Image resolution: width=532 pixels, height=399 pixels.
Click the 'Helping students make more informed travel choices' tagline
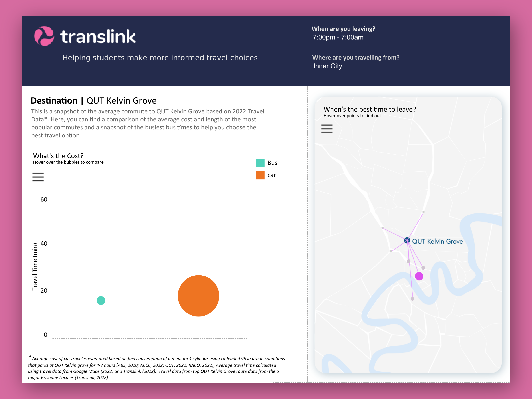pos(160,58)
